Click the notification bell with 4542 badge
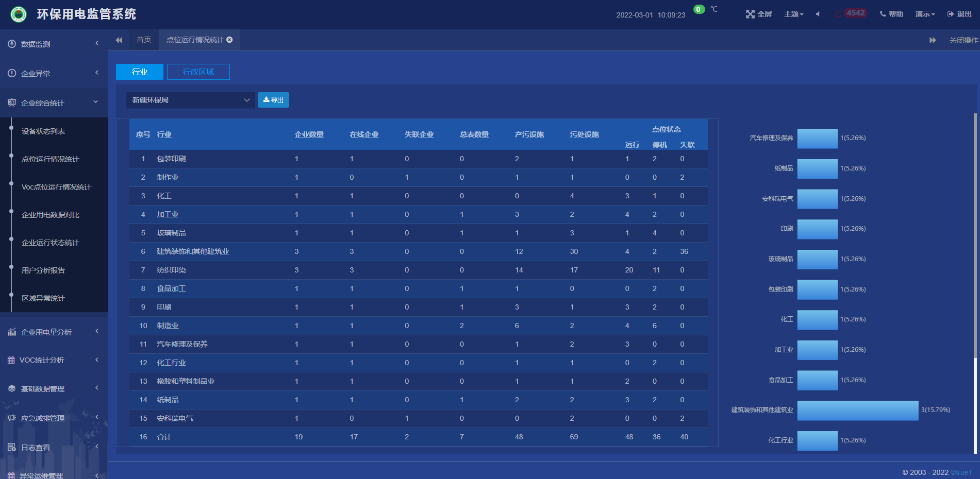The image size is (980, 479). point(838,14)
